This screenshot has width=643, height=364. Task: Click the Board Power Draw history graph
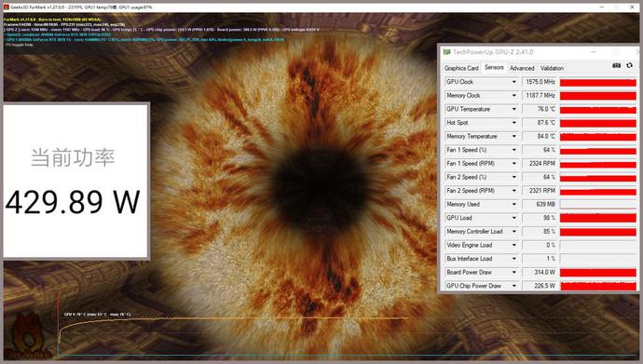click(598, 272)
